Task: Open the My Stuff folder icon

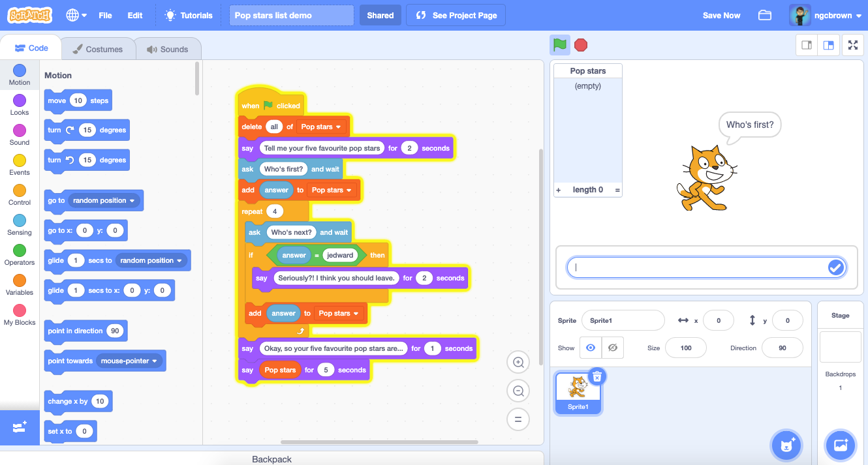Action: (x=765, y=15)
